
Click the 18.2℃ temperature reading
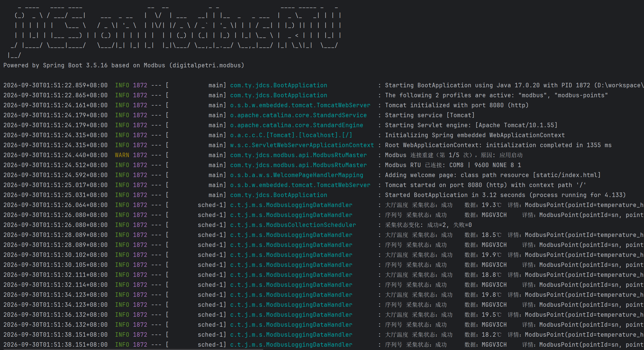(492, 335)
